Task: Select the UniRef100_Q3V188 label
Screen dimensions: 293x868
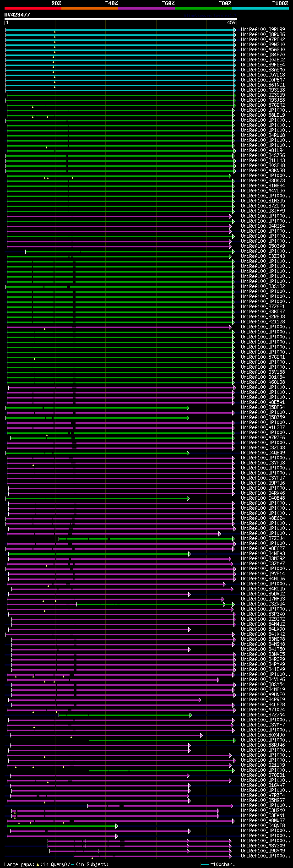Action: pos(263,372)
